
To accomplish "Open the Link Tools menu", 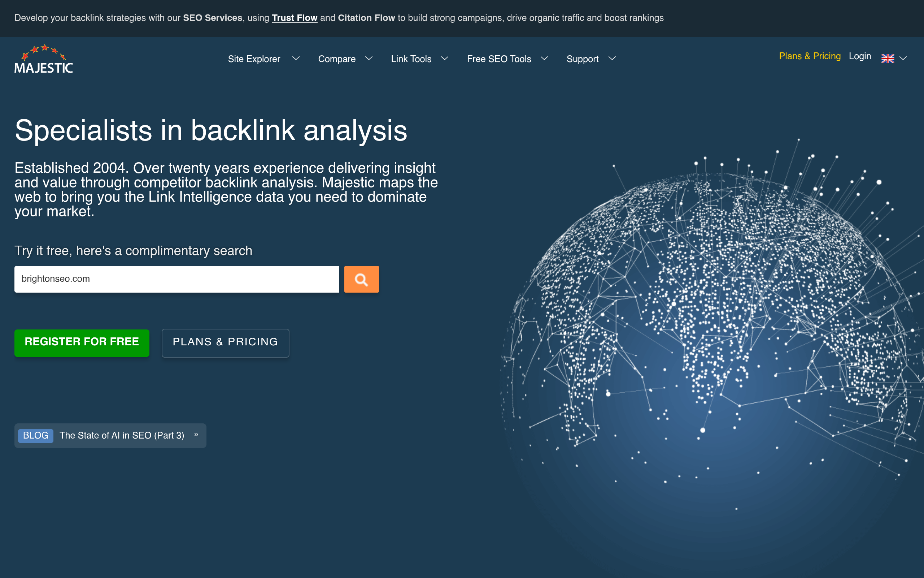I will coord(411,59).
